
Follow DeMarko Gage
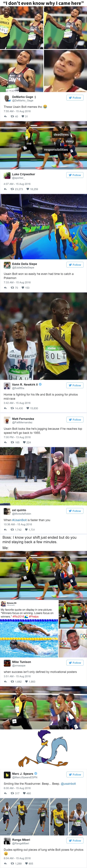pyautogui.click(x=75, y=98)
